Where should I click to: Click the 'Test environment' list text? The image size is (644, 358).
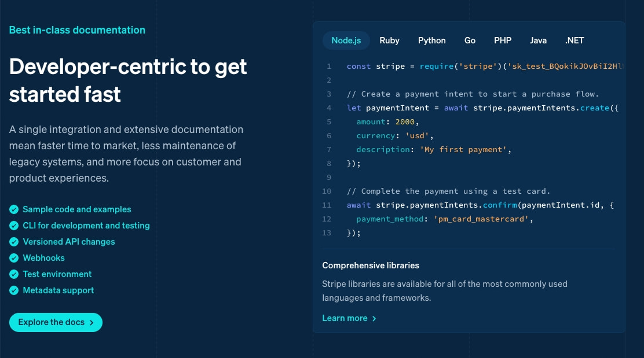(x=57, y=274)
